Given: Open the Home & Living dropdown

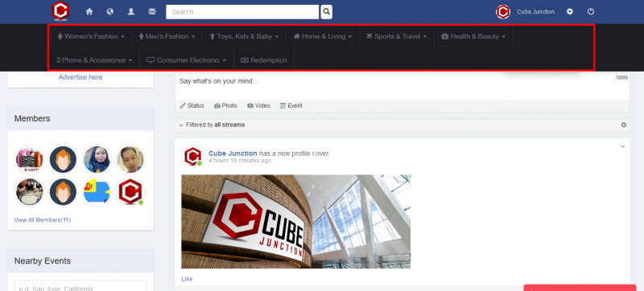Looking at the screenshot, I should (x=323, y=36).
